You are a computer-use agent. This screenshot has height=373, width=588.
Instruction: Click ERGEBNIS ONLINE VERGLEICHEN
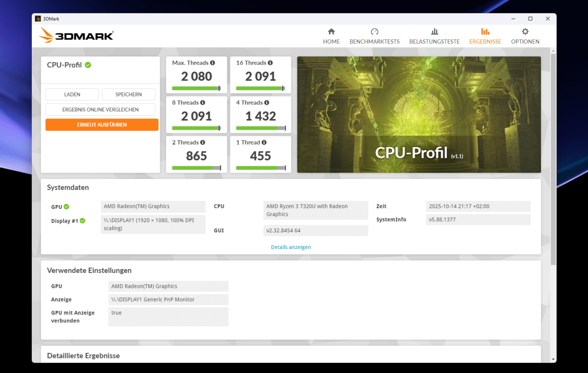point(100,109)
